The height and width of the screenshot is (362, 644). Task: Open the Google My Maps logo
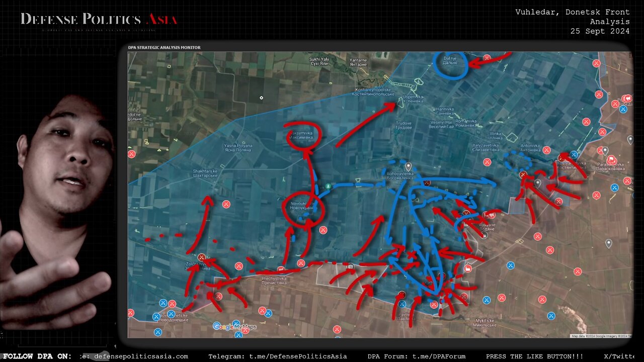click(234, 327)
